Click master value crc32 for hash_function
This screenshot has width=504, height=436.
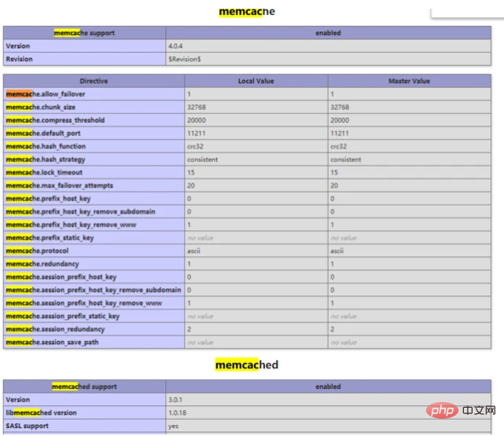[x=339, y=147]
